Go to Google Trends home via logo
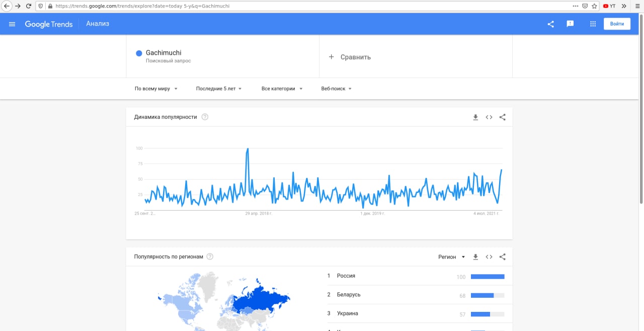This screenshot has width=644, height=331. pos(49,24)
